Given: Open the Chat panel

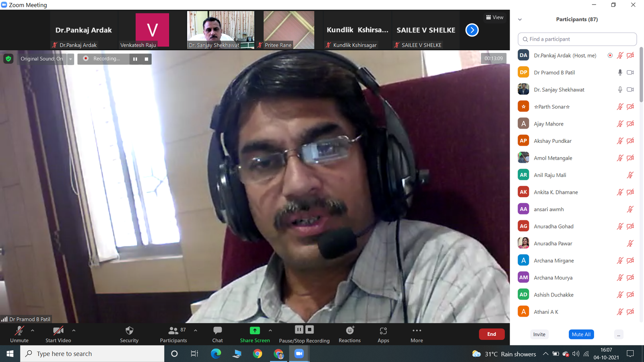Looking at the screenshot, I should click(x=217, y=334).
